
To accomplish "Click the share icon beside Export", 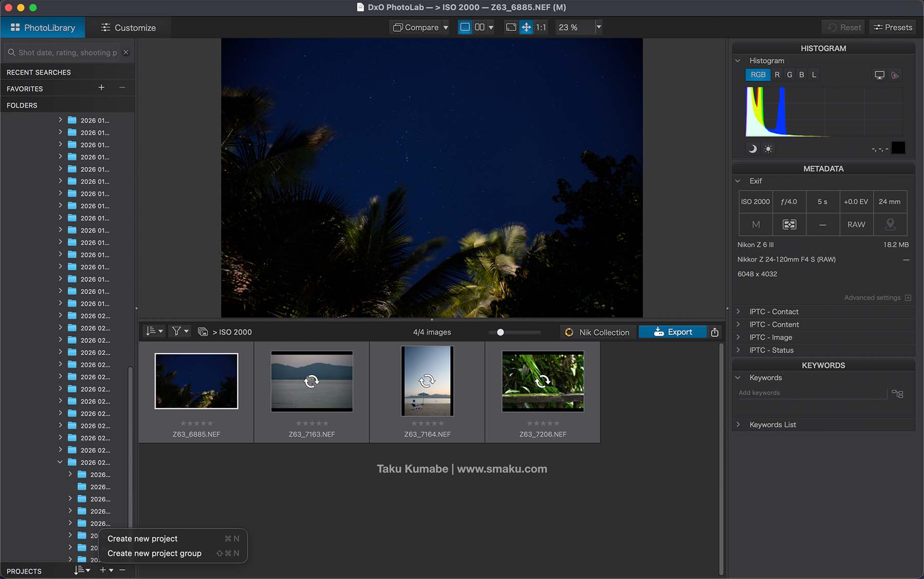I will coord(715,332).
